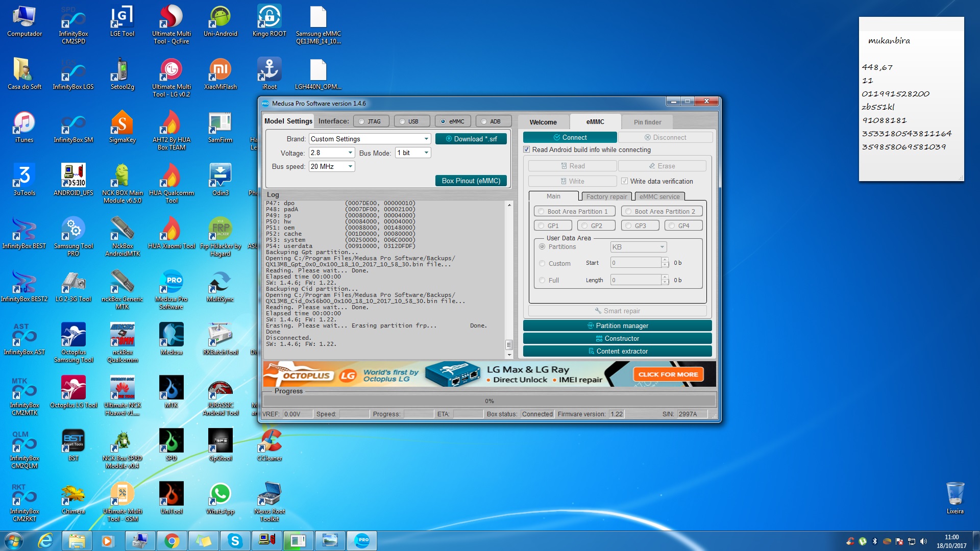Launch Ultimate Multi Tool QcFire icon
Image resolution: width=980 pixels, height=551 pixels.
(171, 26)
